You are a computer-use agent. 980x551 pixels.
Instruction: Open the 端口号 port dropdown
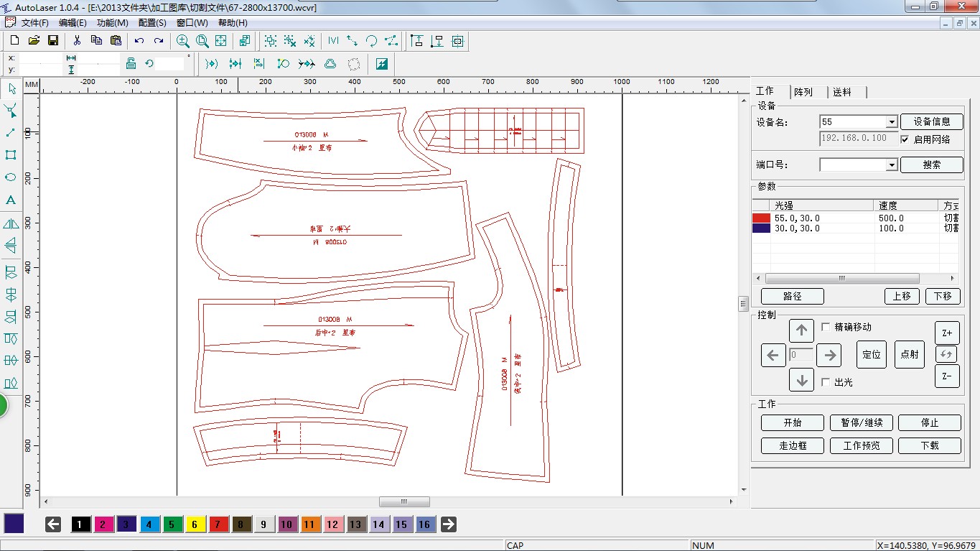[892, 165]
